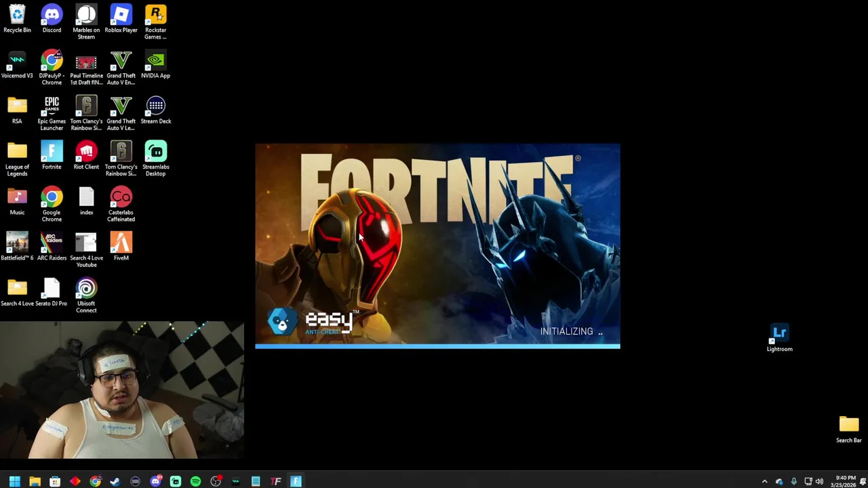Viewport: 868px width, 488px height.
Task: Select the Search Bar folder icon
Action: coord(848,429)
